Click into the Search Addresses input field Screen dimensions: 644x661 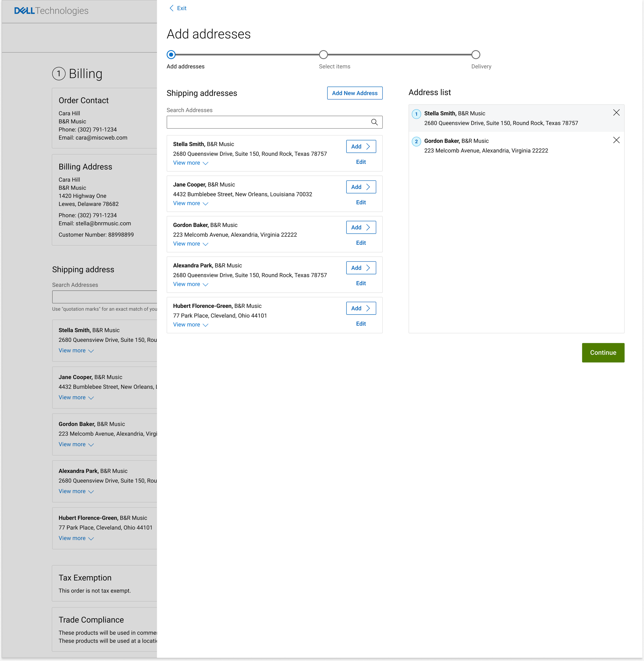[267, 122]
